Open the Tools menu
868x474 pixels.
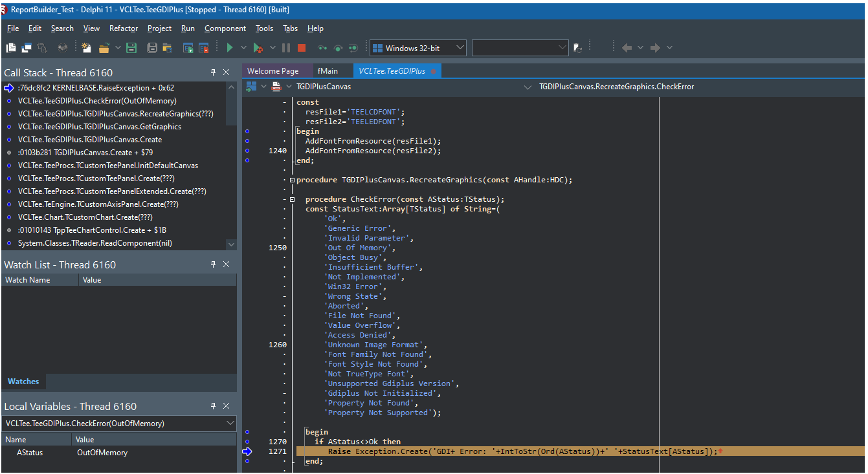[x=264, y=28]
